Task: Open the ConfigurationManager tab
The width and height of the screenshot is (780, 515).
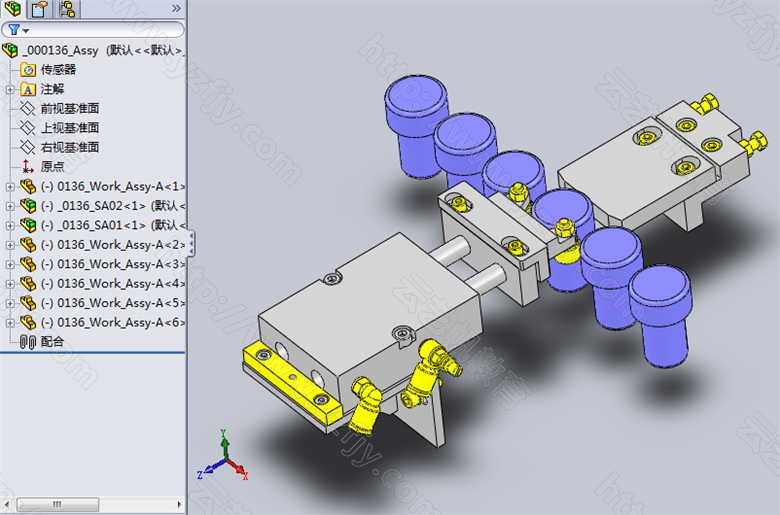Action: click(x=67, y=9)
